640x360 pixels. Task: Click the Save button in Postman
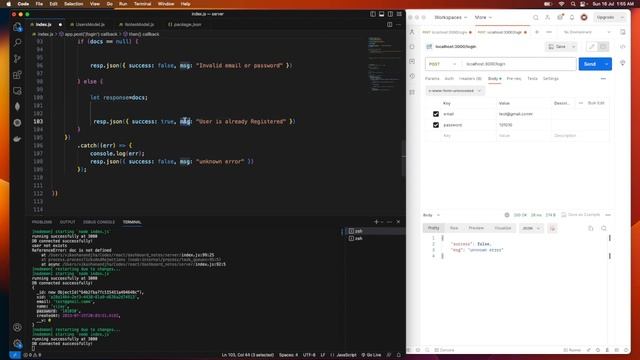pos(558,47)
